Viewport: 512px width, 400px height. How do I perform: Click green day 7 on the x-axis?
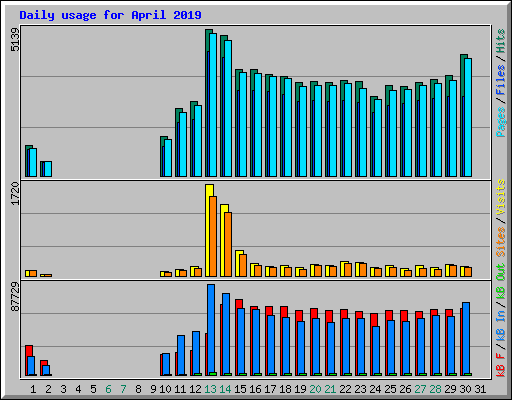pyautogui.click(x=123, y=389)
